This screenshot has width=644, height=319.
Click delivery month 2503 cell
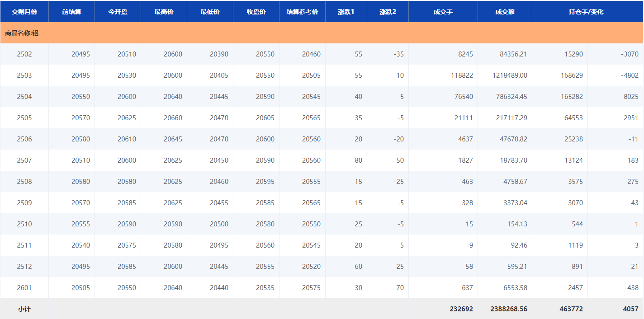pyautogui.click(x=24, y=75)
